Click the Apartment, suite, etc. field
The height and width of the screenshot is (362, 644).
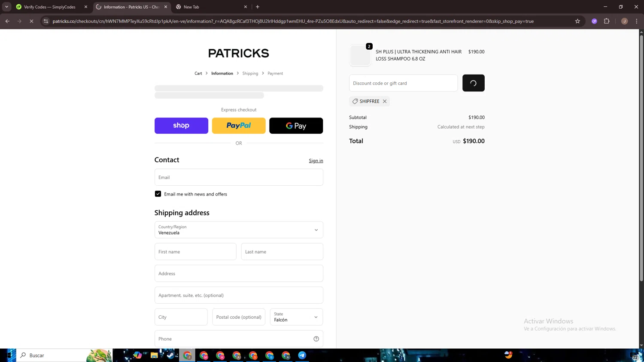point(239,295)
